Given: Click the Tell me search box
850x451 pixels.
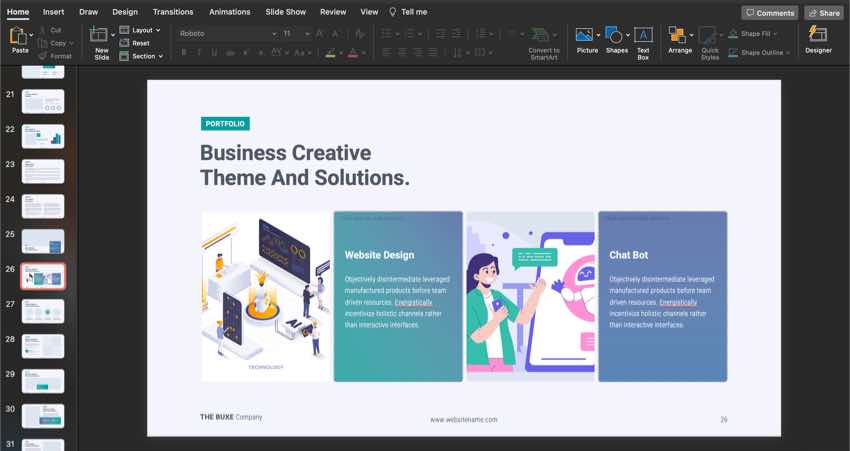Looking at the screenshot, I should tap(408, 11).
